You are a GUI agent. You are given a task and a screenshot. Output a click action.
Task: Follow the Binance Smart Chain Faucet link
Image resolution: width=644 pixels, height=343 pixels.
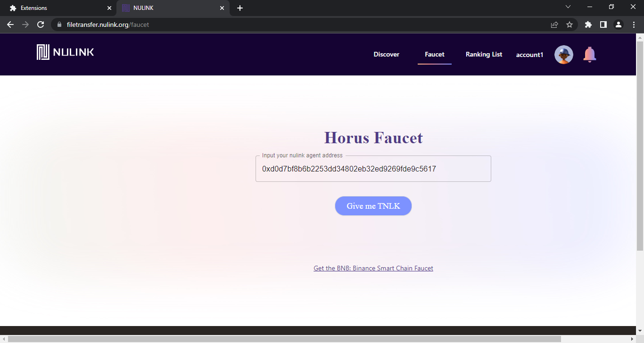point(373,268)
